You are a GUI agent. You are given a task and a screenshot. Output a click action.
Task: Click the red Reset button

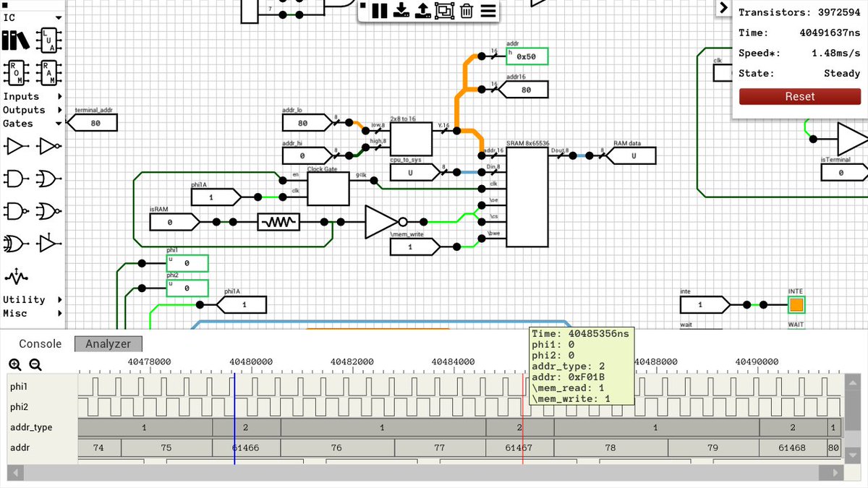click(x=799, y=96)
